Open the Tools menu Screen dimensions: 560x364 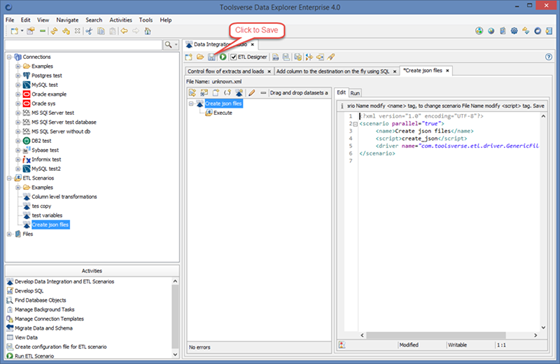[x=146, y=20]
